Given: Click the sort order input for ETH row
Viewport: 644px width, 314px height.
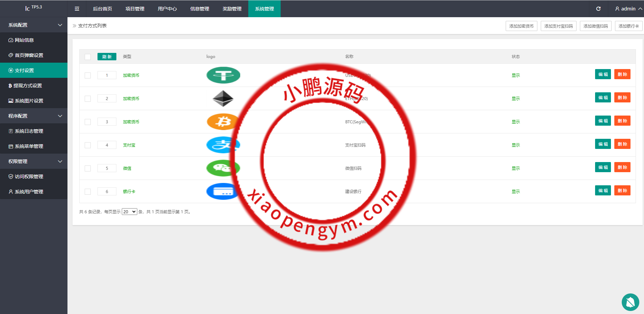Looking at the screenshot, I should click(107, 98).
